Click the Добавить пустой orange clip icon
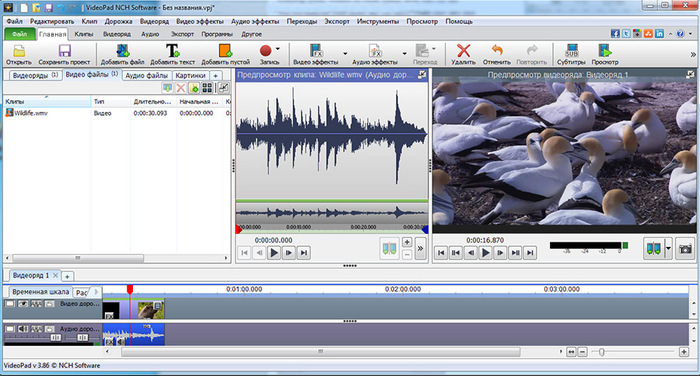The height and width of the screenshot is (376, 700). 225,51
